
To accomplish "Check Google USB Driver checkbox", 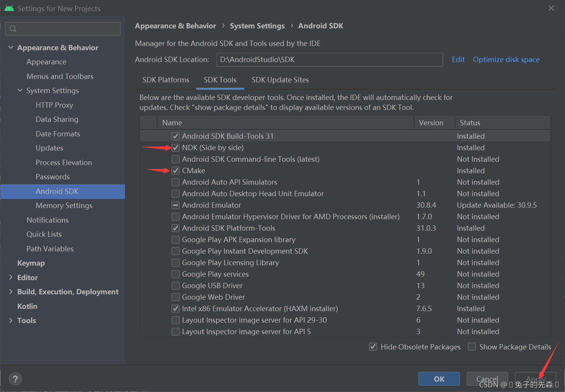I will [x=176, y=285].
